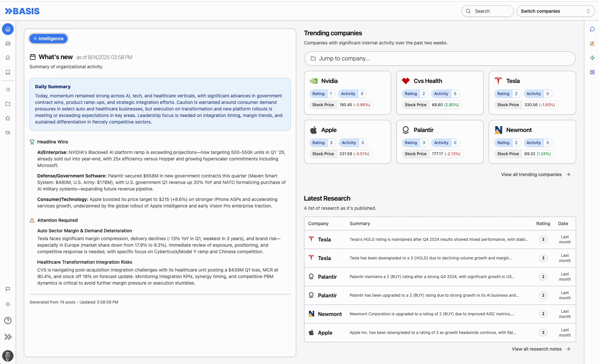This screenshot has width=599, height=364.
Task: Open Palantir upgraded to 2 research row
Action: 440,295
